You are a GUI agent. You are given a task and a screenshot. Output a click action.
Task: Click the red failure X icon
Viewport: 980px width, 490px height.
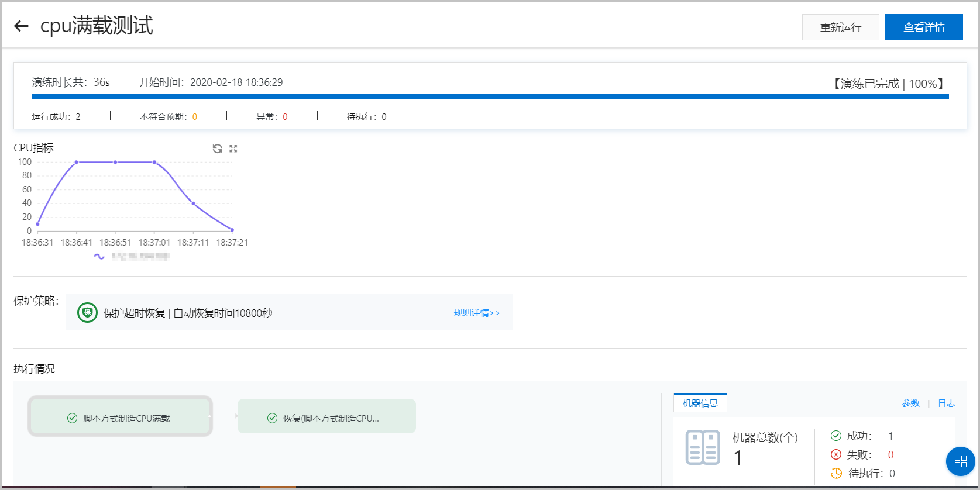[836, 454]
